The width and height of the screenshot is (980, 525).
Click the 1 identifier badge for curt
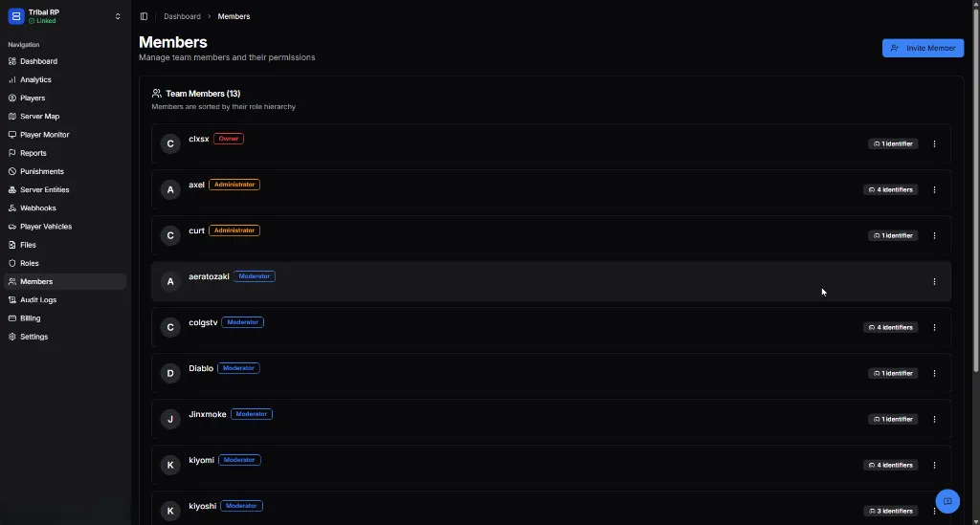[893, 235]
